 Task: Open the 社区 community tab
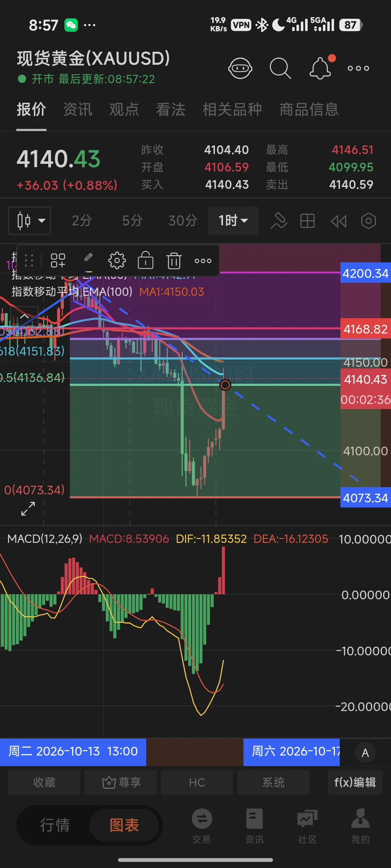[x=307, y=826]
